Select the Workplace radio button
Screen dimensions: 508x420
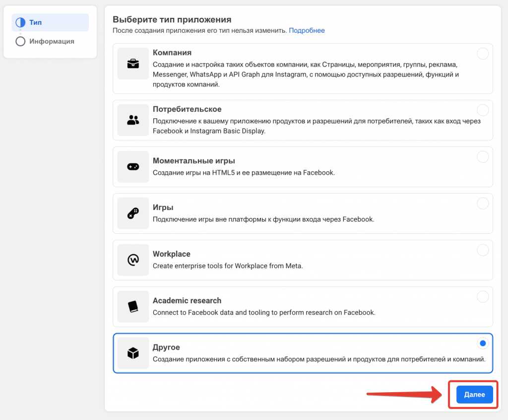tap(483, 250)
